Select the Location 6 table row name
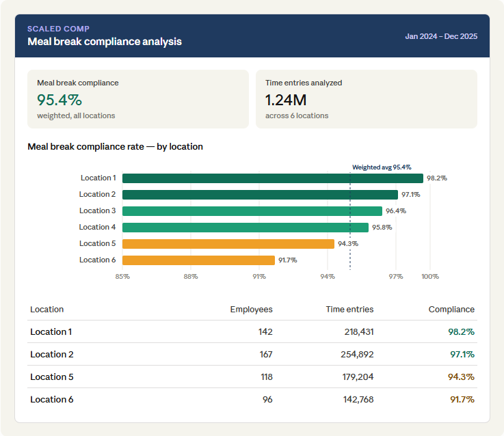The width and height of the screenshot is (504, 436). click(x=52, y=399)
